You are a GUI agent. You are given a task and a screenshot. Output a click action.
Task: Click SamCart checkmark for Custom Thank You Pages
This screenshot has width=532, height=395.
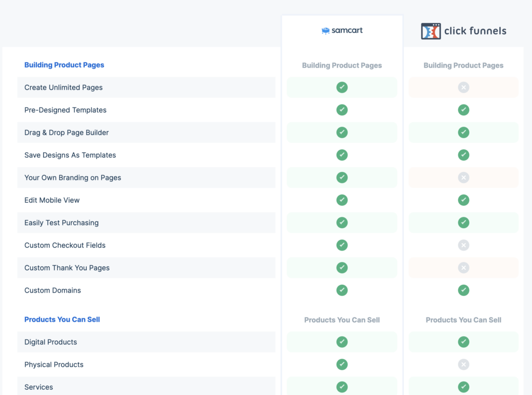pyautogui.click(x=342, y=268)
